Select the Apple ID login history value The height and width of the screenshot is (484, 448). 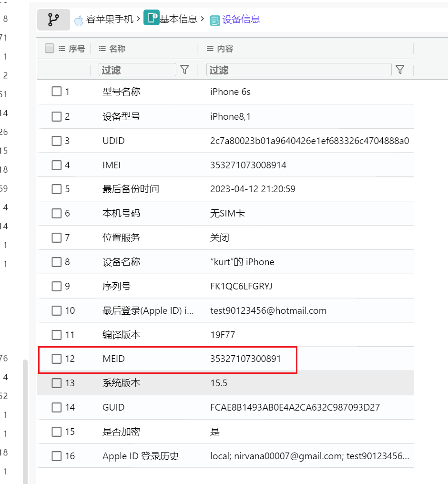(x=310, y=456)
